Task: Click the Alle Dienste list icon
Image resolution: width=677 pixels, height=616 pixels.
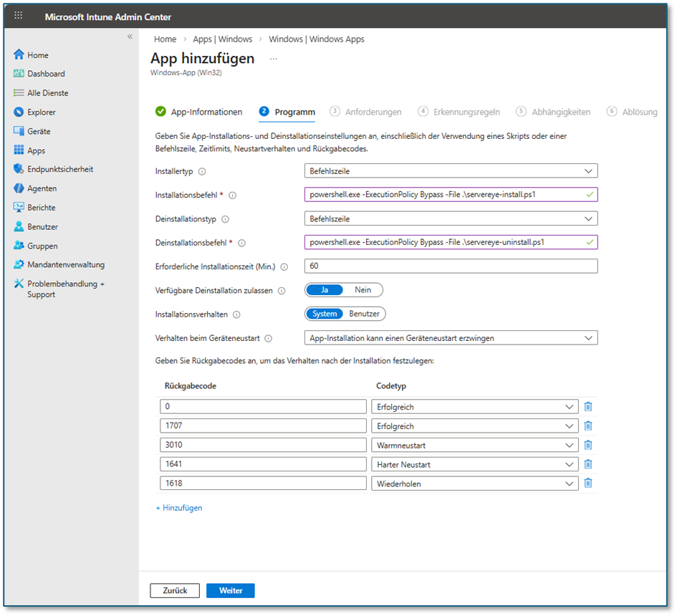Action: tap(19, 93)
